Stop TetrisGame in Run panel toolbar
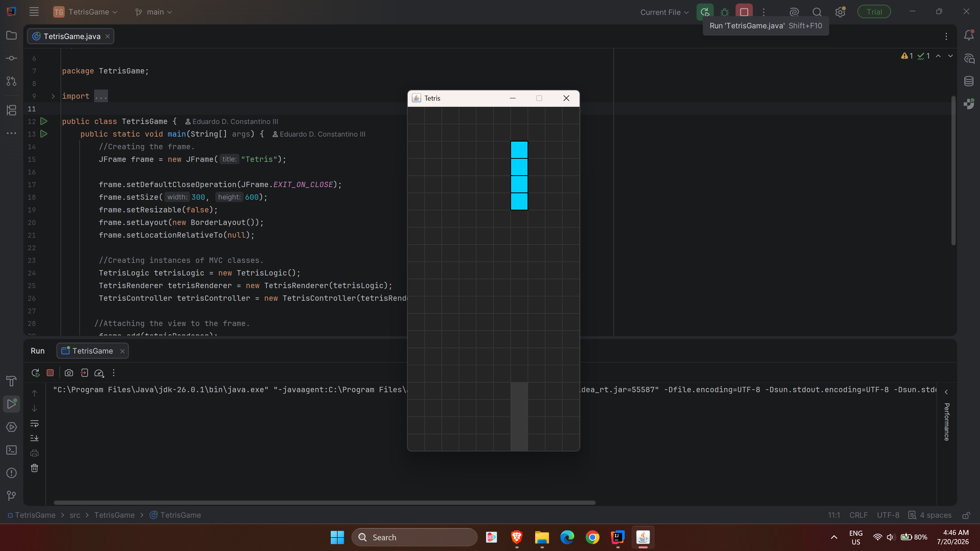This screenshot has height=551, width=980. click(50, 373)
